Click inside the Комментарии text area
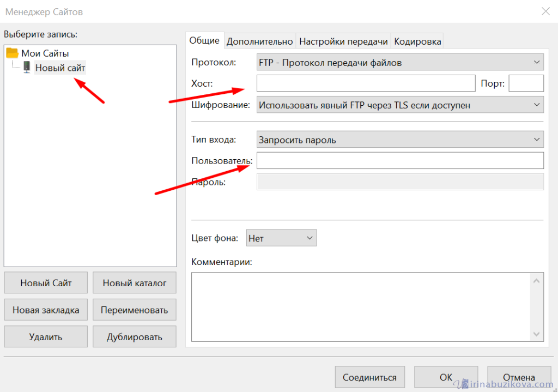Screen dimensions: 558x392 [x=360, y=306]
